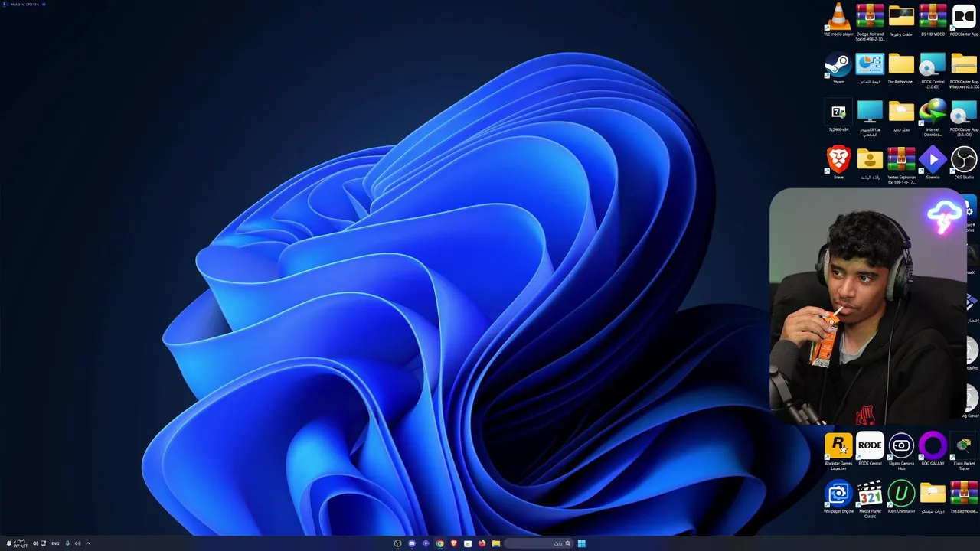Run the RODE Central (2.0.65) installer
980x551 pixels.
(933, 70)
